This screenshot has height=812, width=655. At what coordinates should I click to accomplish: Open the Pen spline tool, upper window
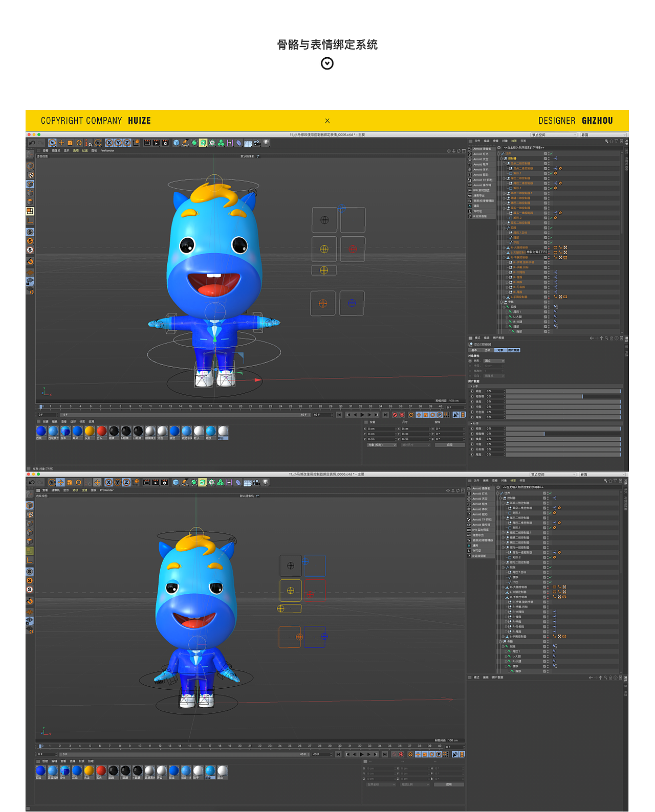(x=185, y=143)
